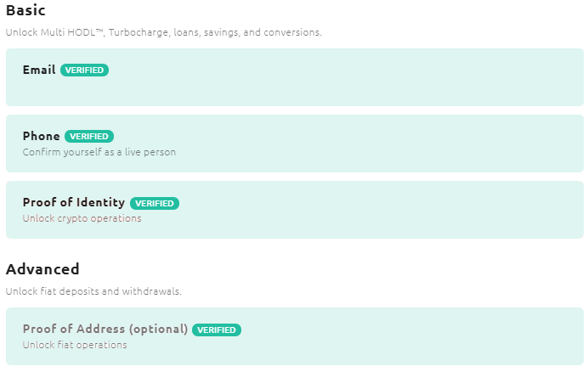The height and width of the screenshot is (372, 588).
Task: Click the Proof of Identity VERIFIED badge
Action: (155, 203)
